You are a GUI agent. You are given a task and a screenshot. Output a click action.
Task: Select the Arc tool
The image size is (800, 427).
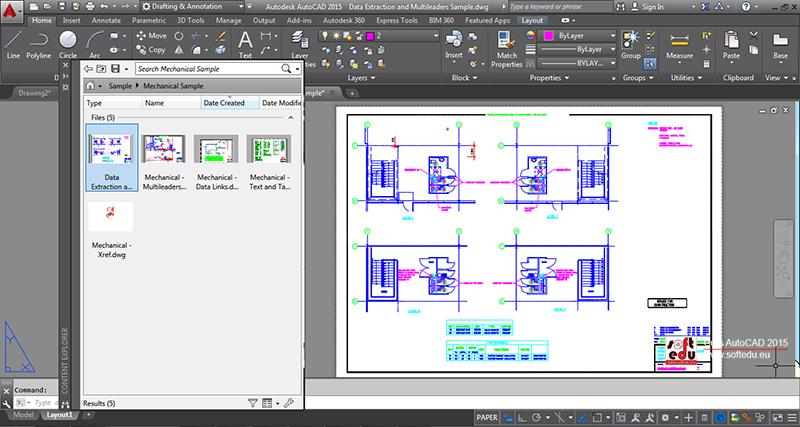point(95,44)
